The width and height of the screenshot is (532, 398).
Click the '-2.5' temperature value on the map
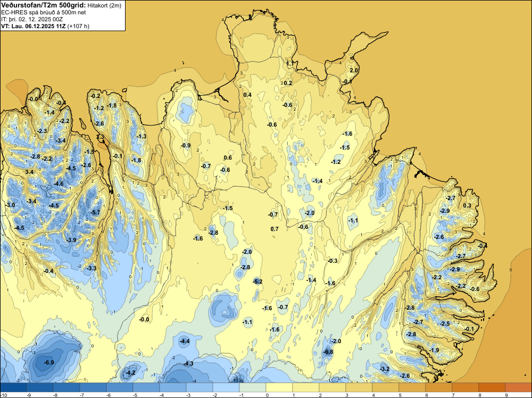(x=445, y=324)
